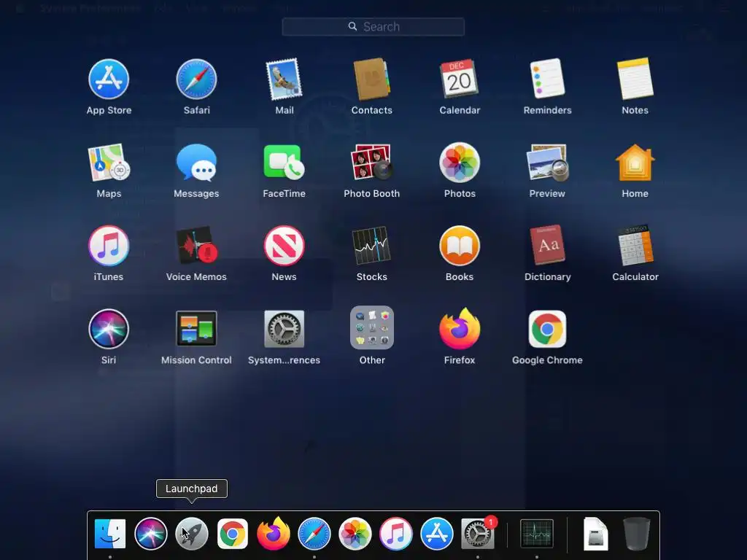The height and width of the screenshot is (560, 747).
Task: Launch the Home app
Action: (x=635, y=163)
